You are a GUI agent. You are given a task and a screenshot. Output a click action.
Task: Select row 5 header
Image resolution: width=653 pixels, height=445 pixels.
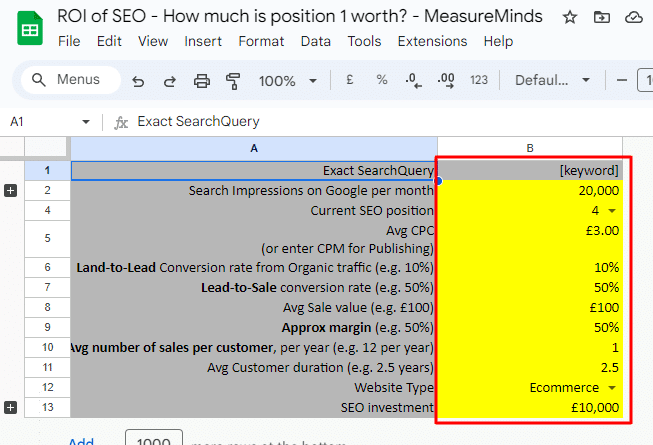click(47, 239)
